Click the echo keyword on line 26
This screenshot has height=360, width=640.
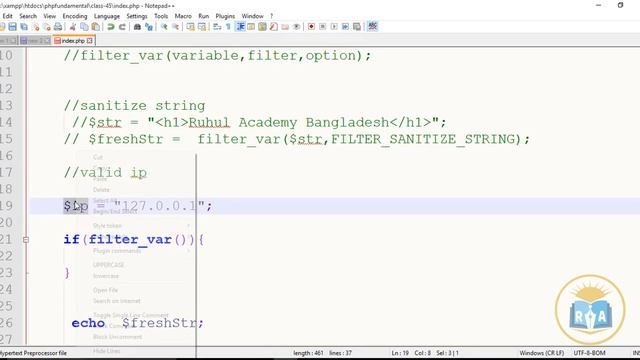(x=88, y=323)
